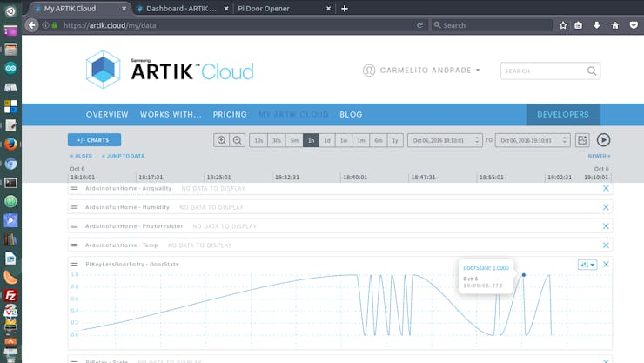Open the Overview nav item

pos(107,115)
